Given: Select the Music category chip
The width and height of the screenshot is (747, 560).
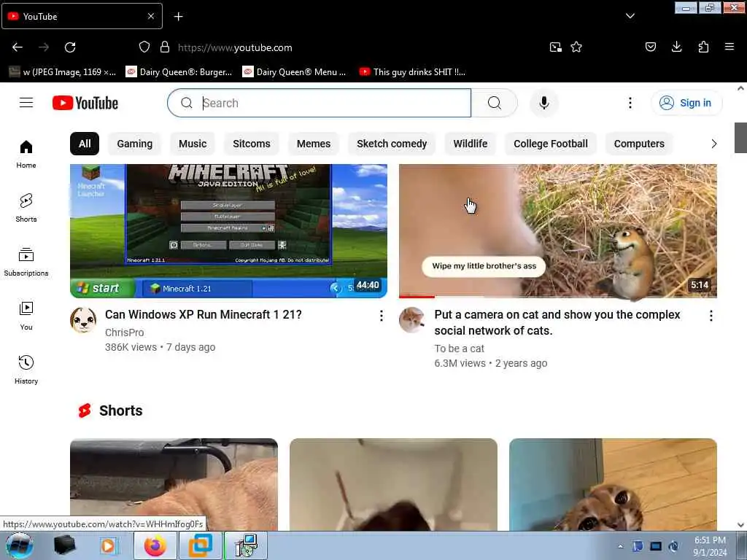Looking at the screenshot, I should point(193,144).
